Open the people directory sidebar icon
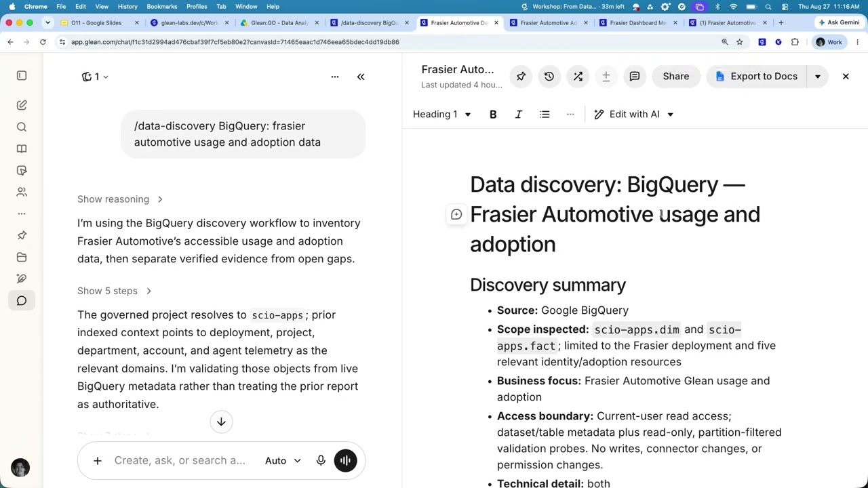The width and height of the screenshot is (868, 488). click(x=22, y=192)
